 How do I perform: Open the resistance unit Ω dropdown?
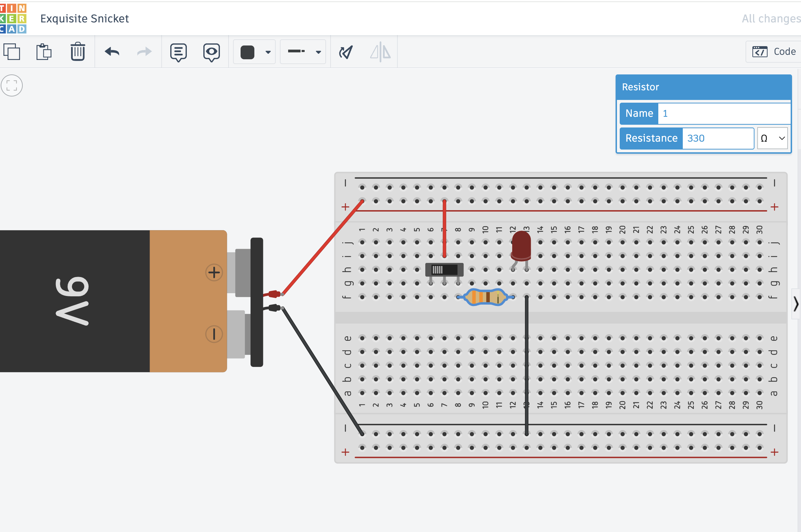(772, 138)
